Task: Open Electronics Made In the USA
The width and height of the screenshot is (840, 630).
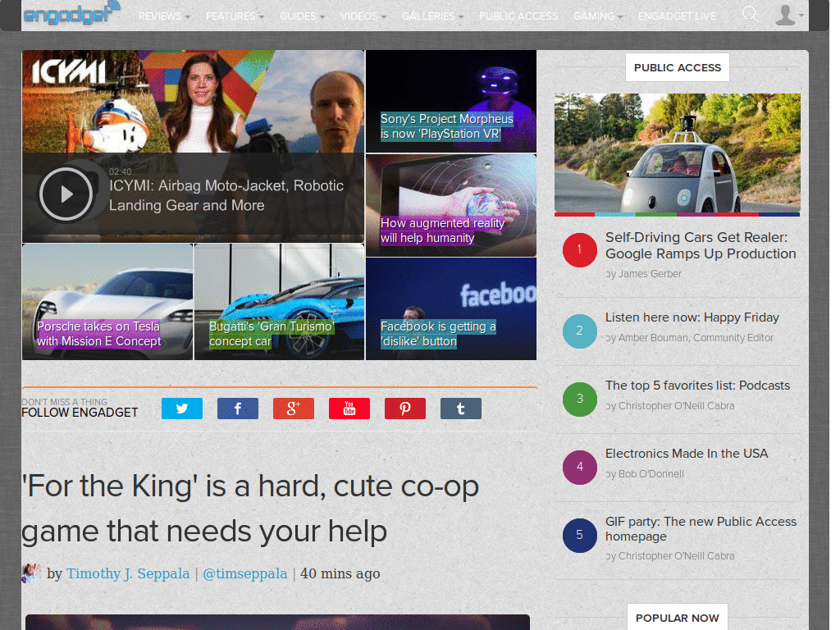Action: pos(687,453)
